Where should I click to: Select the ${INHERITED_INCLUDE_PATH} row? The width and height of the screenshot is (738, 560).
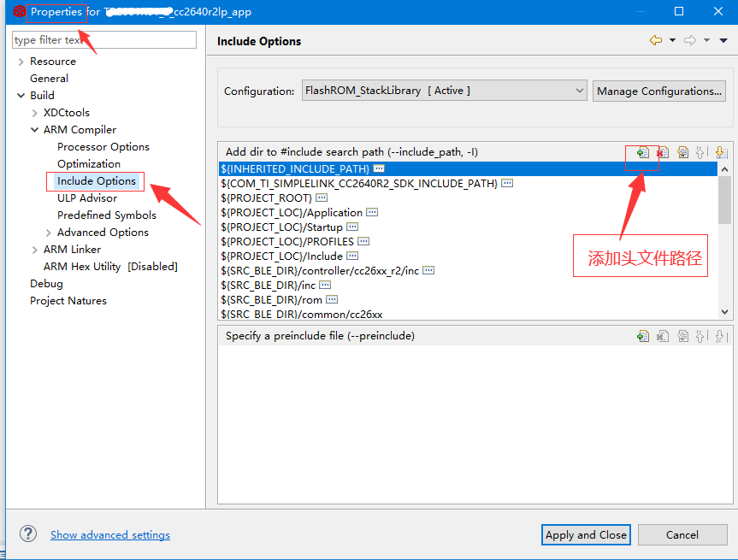coord(469,168)
